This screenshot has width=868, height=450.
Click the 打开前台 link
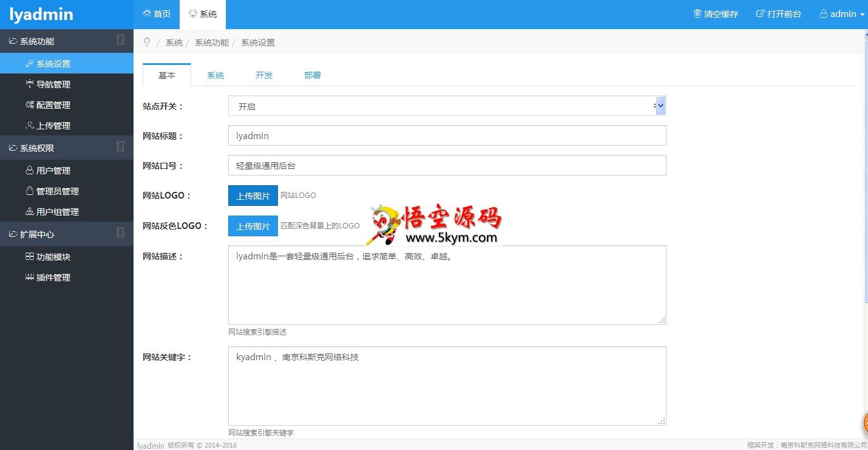click(x=779, y=14)
